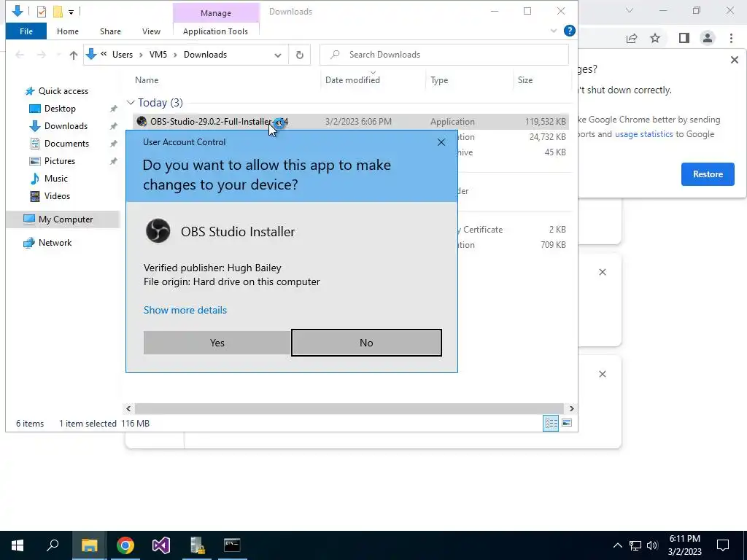
Task: Sort files by Date modified column
Action: (352, 80)
